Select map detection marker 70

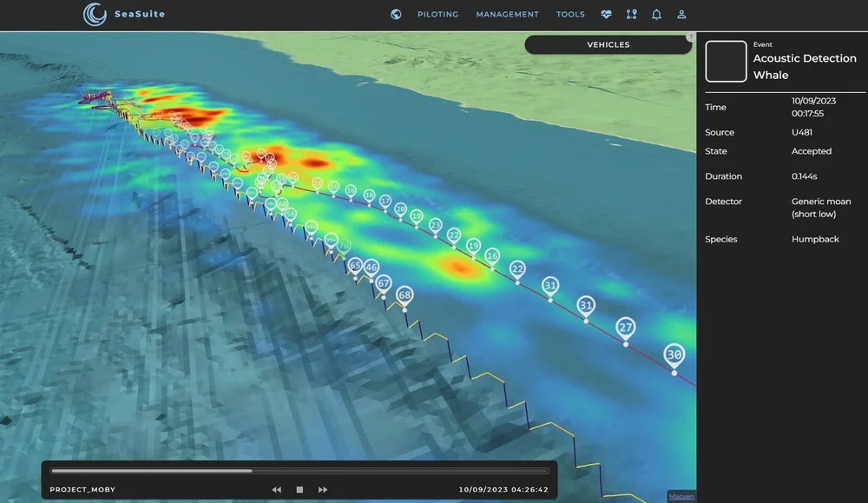[x=344, y=246]
